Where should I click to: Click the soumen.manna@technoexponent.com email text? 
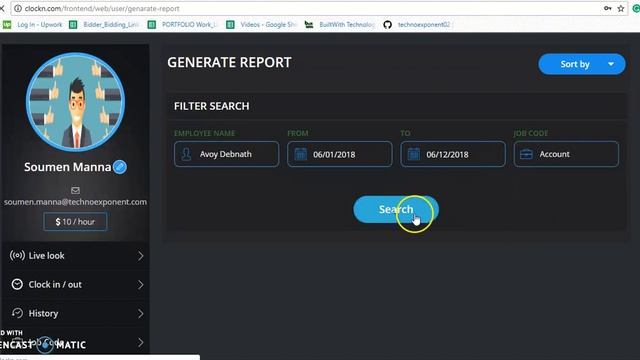click(x=76, y=202)
